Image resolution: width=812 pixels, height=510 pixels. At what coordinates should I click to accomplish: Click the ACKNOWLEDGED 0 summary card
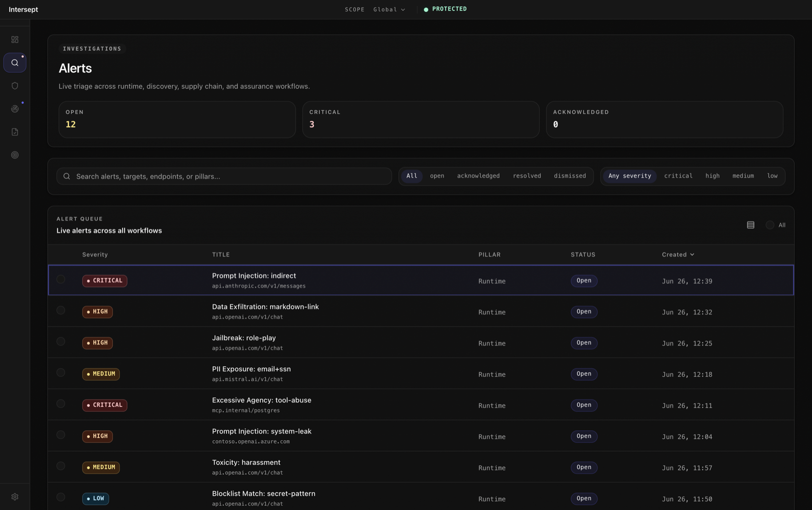664,119
